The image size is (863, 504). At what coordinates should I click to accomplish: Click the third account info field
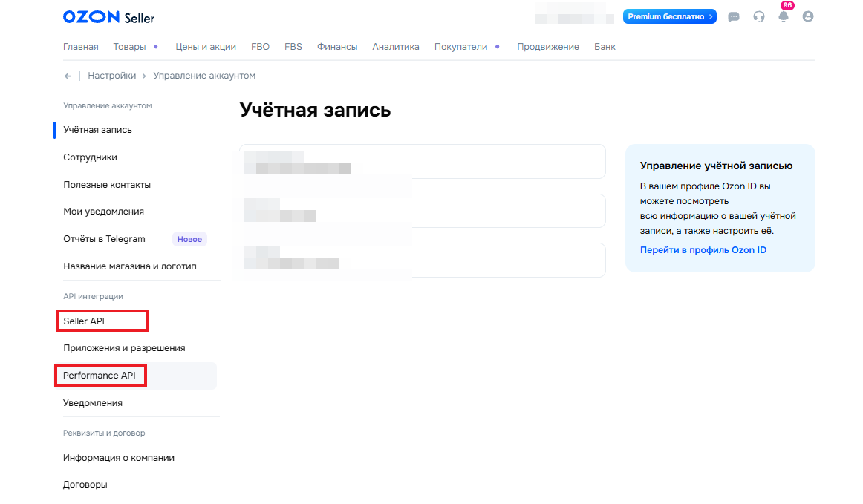(x=422, y=261)
